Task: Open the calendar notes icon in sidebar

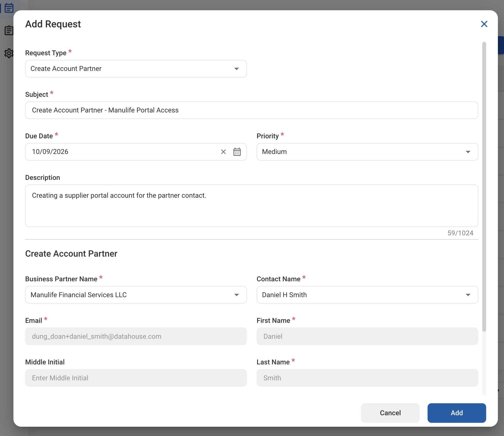Action: [9, 8]
